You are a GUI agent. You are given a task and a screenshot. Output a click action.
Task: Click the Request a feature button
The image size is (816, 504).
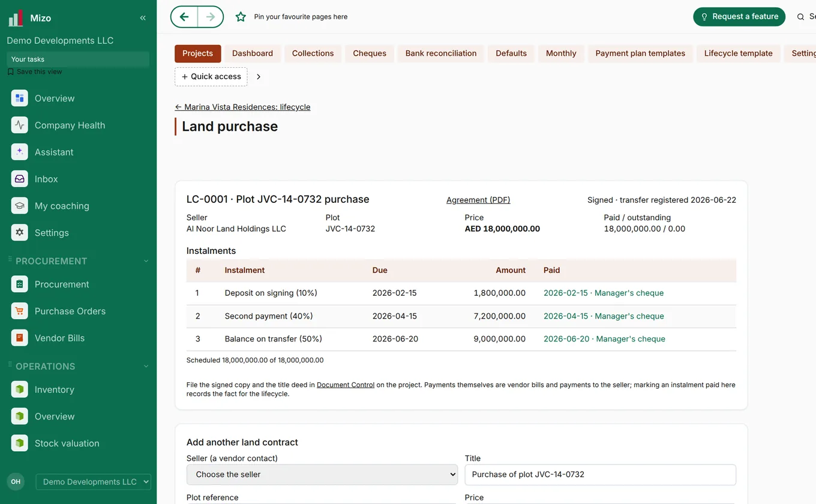point(739,17)
